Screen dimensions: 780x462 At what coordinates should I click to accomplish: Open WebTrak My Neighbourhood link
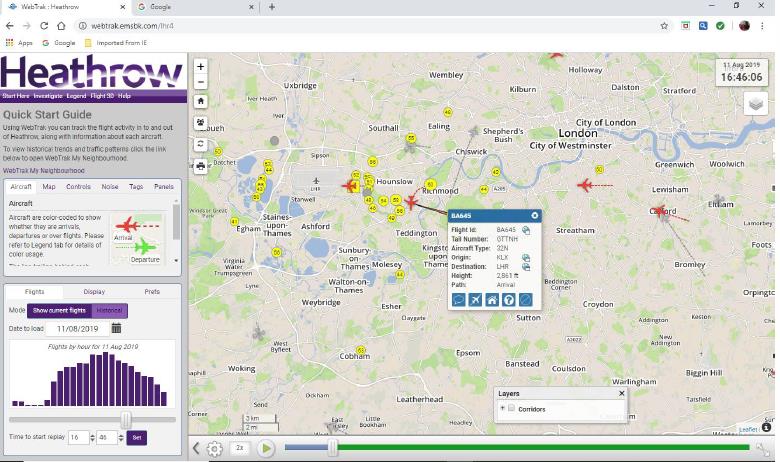[44, 171]
